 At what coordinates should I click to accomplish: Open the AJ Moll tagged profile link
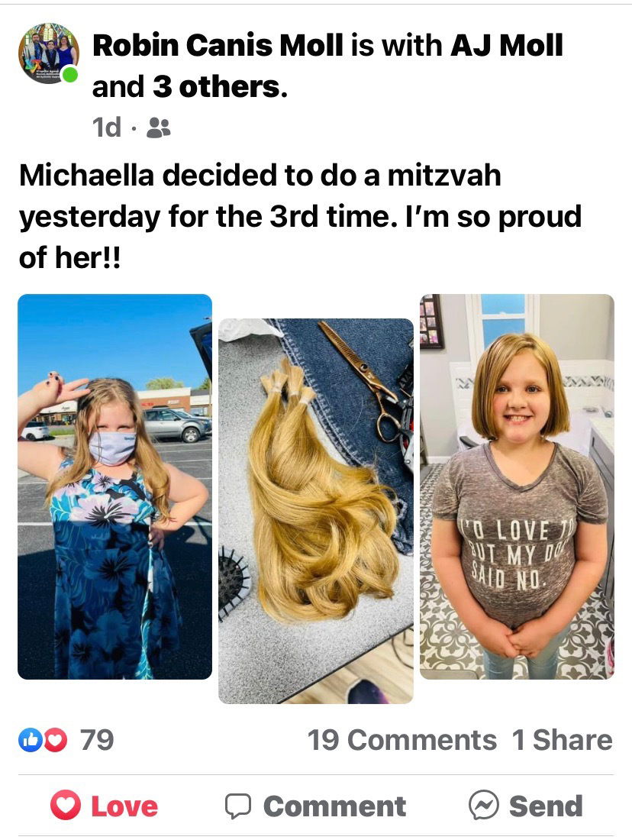[x=507, y=46]
